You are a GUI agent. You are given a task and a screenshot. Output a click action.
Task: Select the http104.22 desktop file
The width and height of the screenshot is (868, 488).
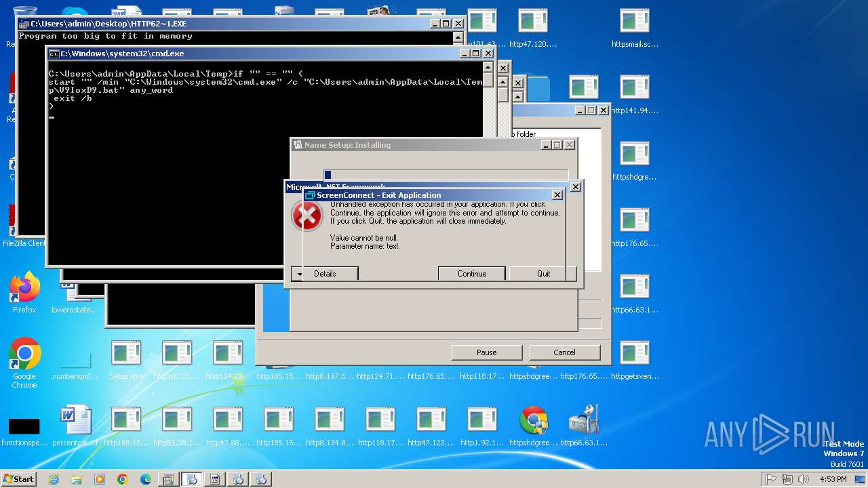[228, 361]
